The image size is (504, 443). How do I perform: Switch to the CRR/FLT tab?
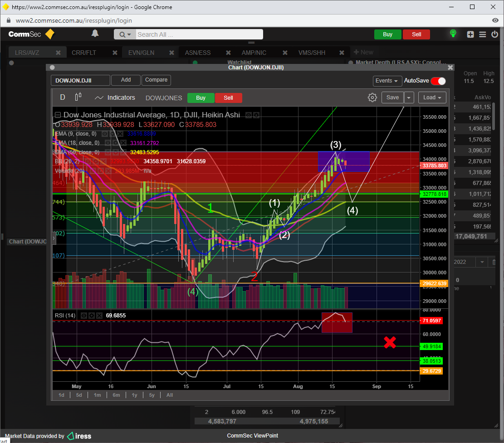(x=84, y=53)
